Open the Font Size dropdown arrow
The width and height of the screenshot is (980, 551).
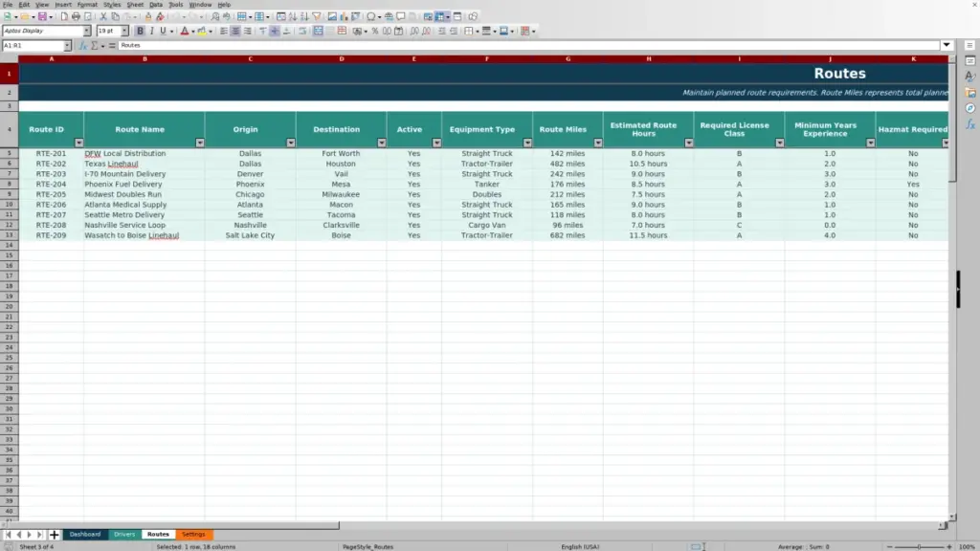124,32
